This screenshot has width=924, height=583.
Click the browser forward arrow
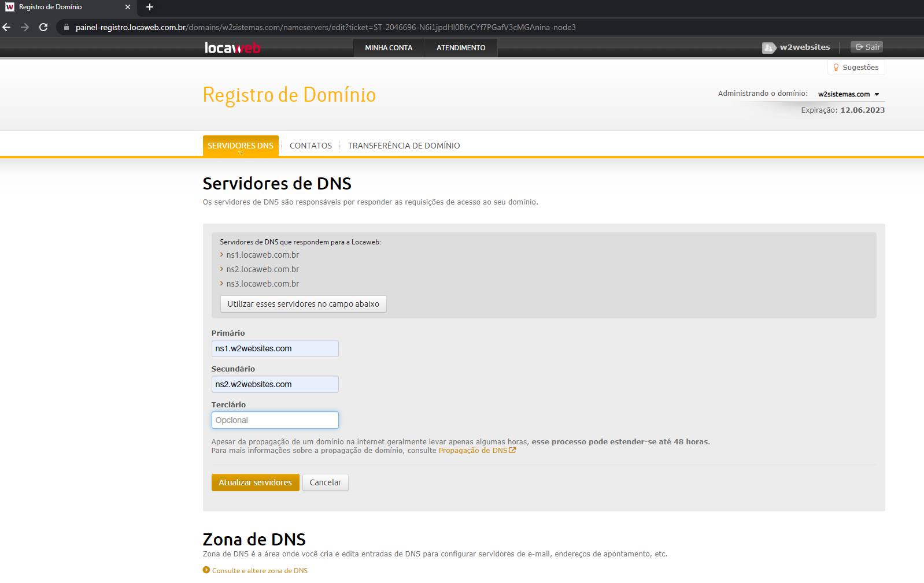coord(25,27)
